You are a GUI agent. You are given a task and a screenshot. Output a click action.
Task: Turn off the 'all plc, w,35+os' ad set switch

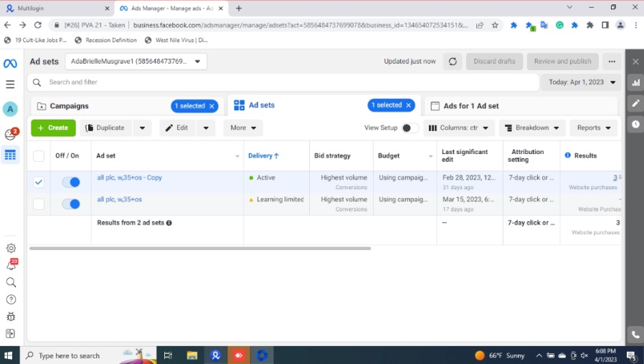click(71, 203)
